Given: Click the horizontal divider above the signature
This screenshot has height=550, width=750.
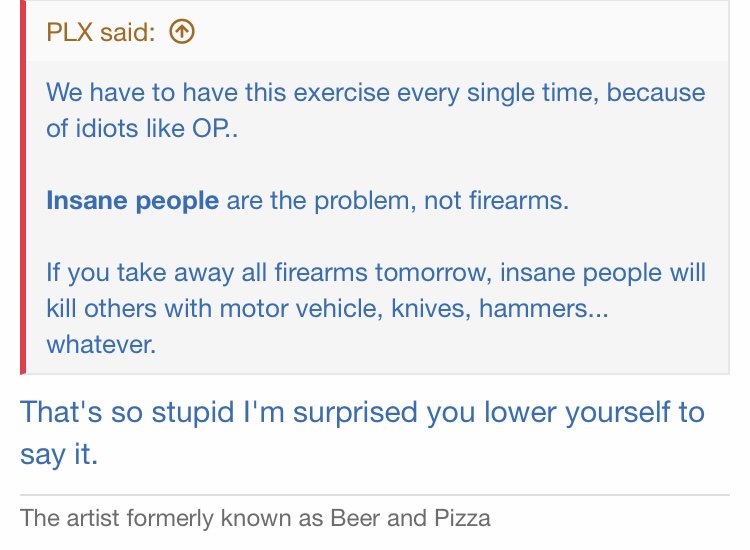Looking at the screenshot, I should pos(375,495).
